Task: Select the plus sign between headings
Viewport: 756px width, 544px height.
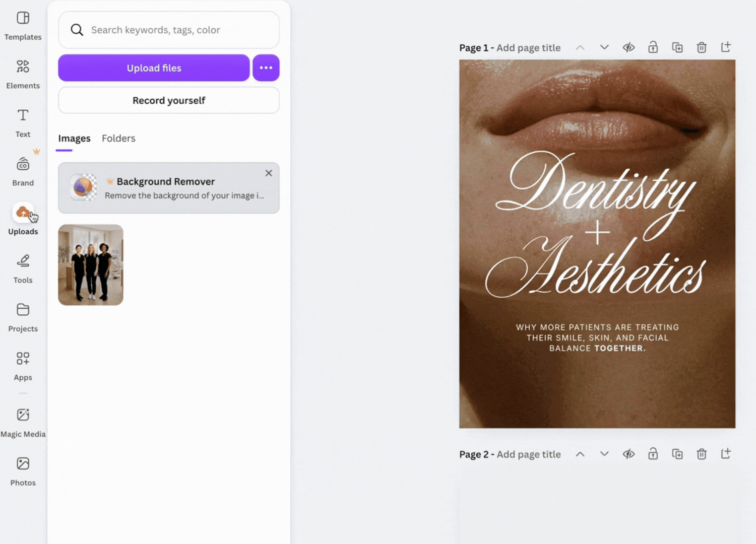Action: coord(597,232)
